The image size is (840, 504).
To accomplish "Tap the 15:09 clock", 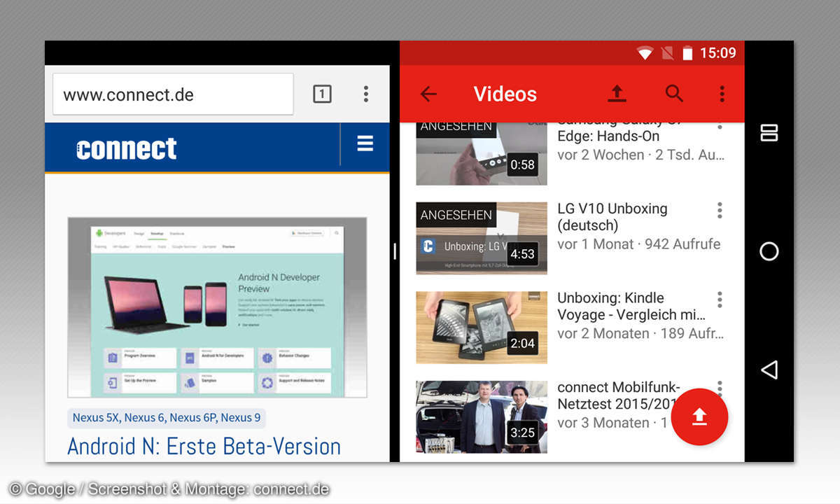I will (x=718, y=53).
